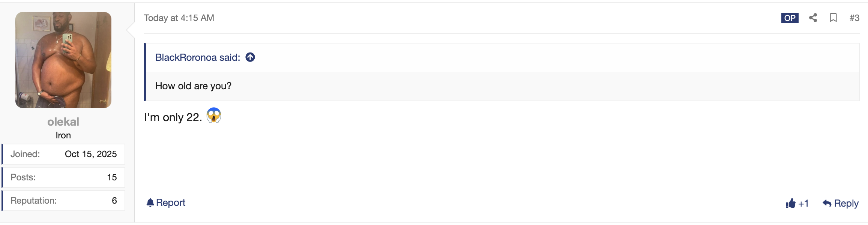Open olekal's avatar image

pos(63,60)
